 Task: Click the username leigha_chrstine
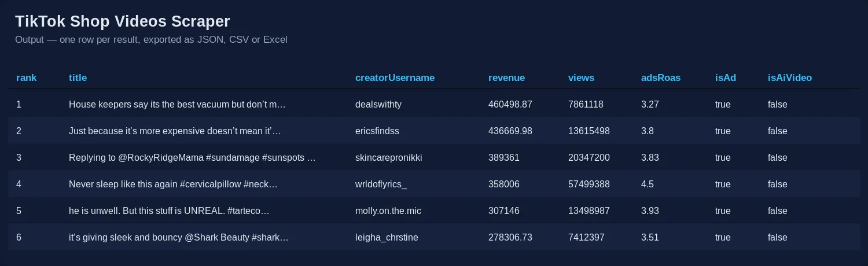pyautogui.click(x=387, y=238)
